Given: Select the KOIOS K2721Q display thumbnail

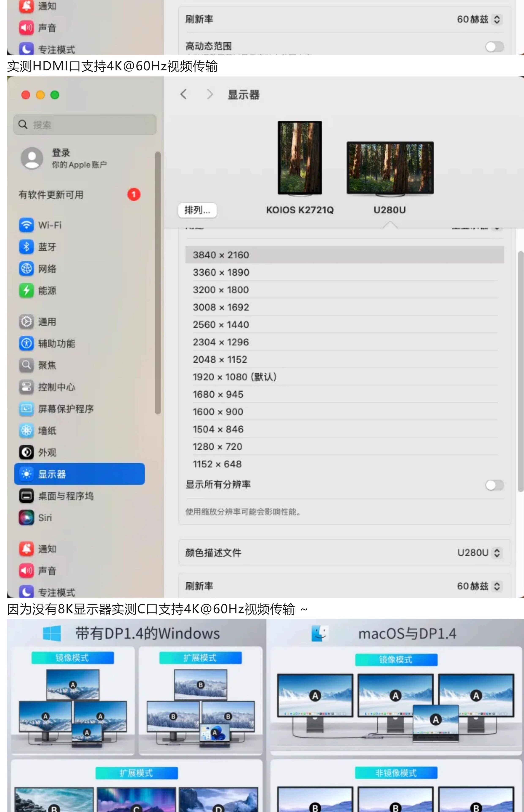Looking at the screenshot, I should click(x=299, y=158).
